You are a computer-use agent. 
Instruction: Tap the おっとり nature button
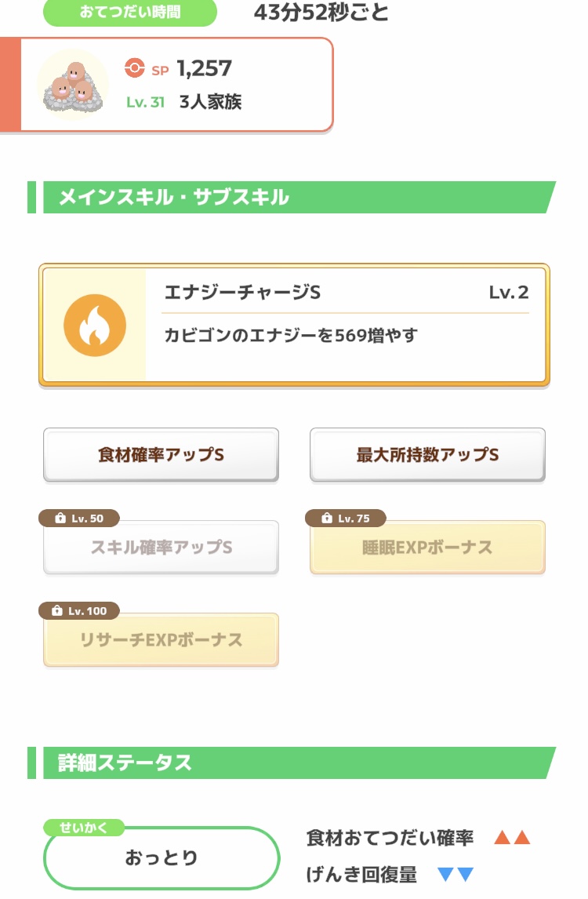point(162,858)
